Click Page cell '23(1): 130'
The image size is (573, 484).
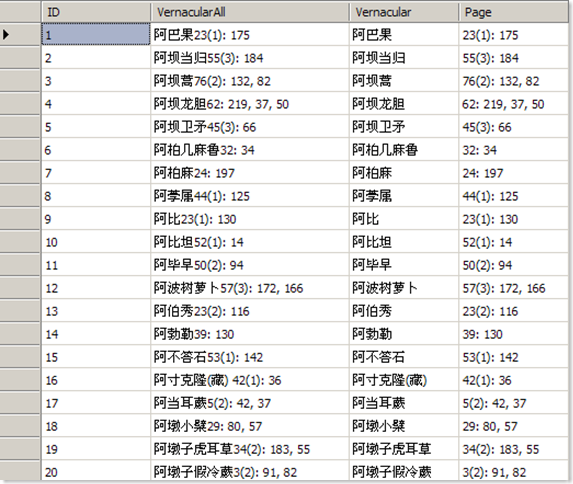click(513, 219)
